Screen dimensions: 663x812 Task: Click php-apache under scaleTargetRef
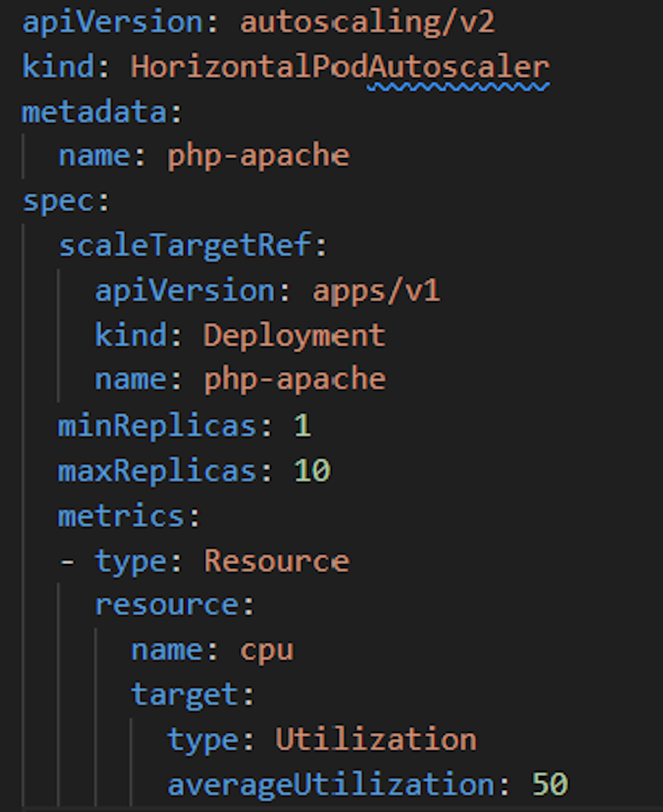(x=295, y=379)
